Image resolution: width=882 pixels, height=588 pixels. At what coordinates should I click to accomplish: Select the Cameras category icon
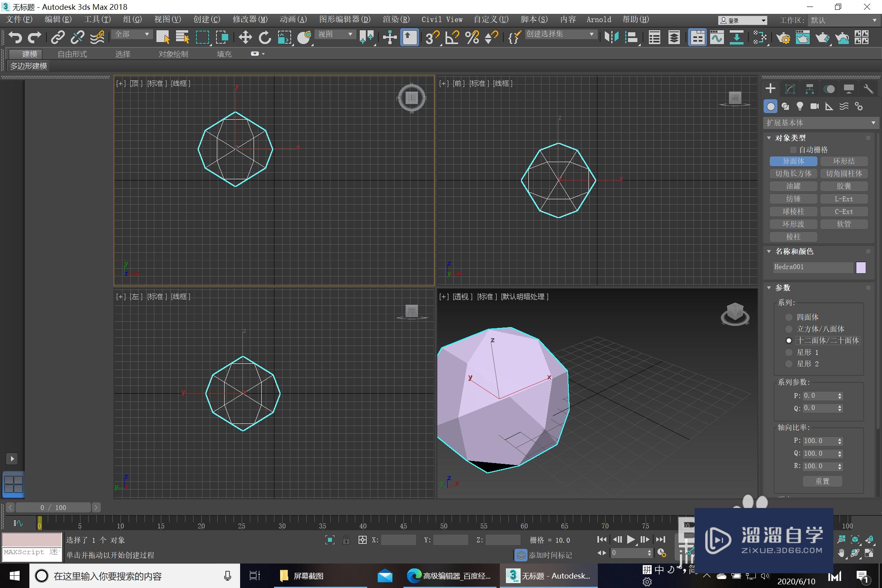(815, 107)
